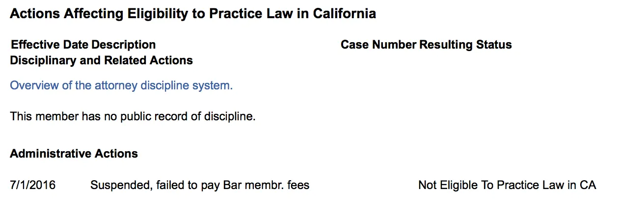Viewport: 644px width, 218px height.
Task: Click the word fees in the suspension description
Action: coord(298,186)
